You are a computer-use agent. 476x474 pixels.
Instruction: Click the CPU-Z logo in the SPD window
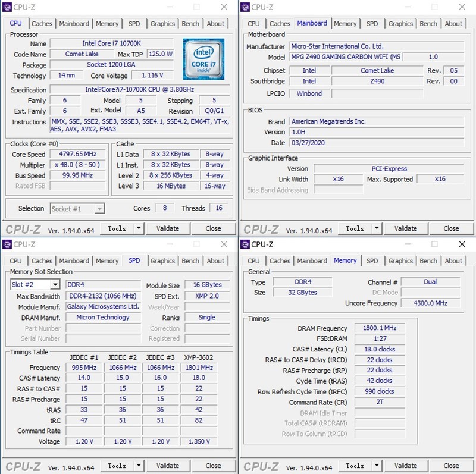23,465
